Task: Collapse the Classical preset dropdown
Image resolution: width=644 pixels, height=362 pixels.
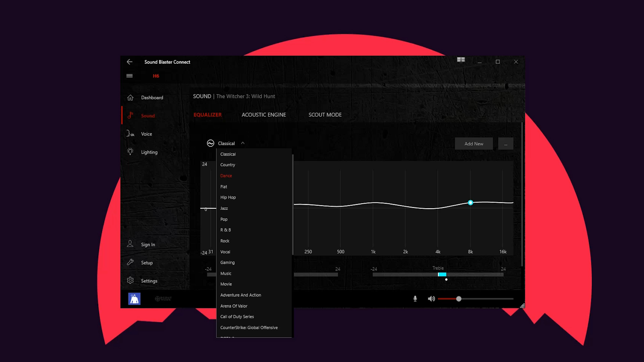Action: click(x=243, y=143)
